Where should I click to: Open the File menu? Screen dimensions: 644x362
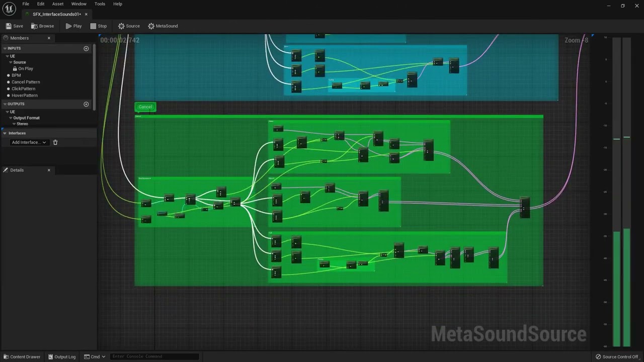click(x=26, y=4)
